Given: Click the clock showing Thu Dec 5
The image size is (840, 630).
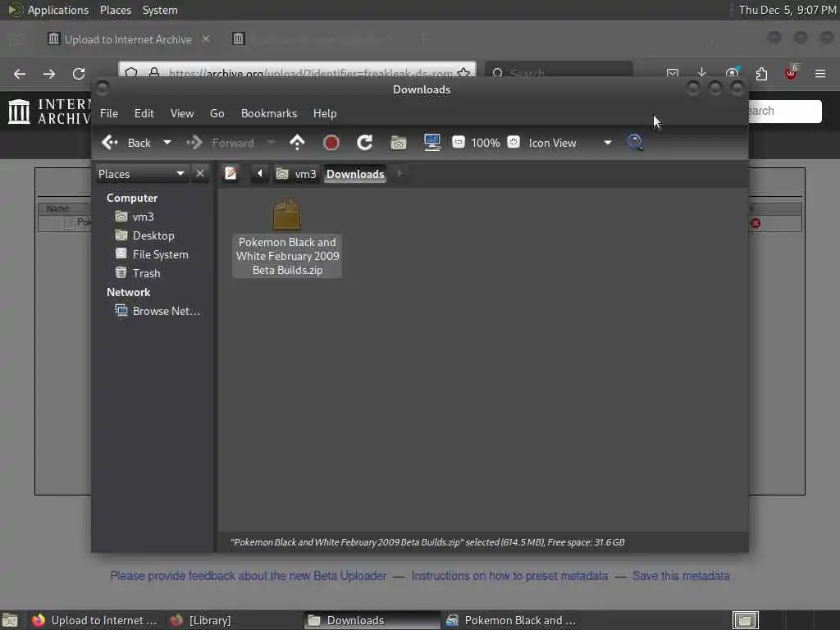Looking at the screenshot, I should pyautogui.click(x=787, y=10).
